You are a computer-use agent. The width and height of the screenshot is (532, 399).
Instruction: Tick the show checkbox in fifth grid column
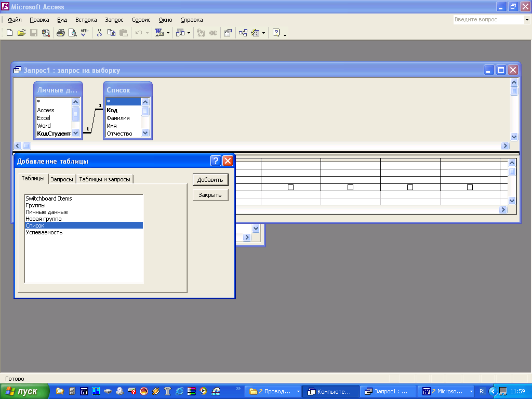coord(470,187)
